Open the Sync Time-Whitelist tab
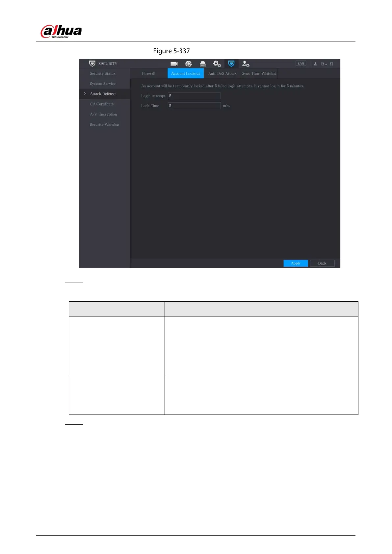The image size is (392, 554). (x=259, y=73)
